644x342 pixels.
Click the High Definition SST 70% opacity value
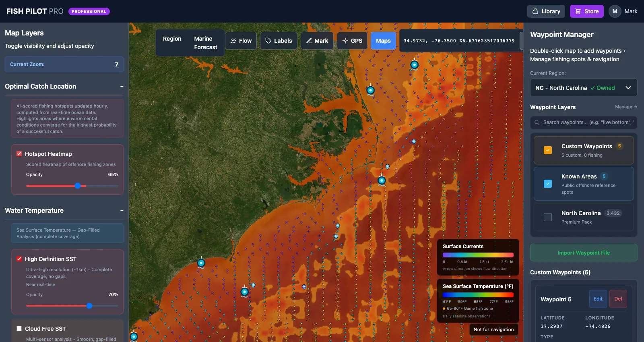pos(113,294)
